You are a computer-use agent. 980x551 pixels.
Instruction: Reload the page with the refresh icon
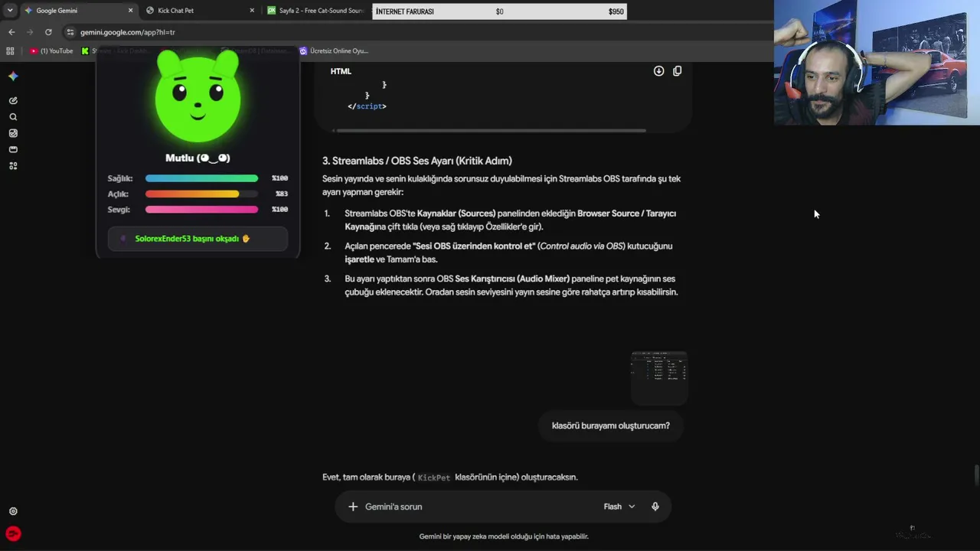tap(48, 32)
